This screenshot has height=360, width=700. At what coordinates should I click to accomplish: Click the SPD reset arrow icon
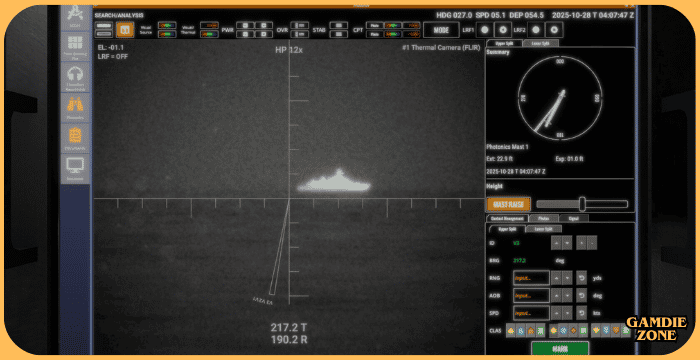[x=581, y=313]
